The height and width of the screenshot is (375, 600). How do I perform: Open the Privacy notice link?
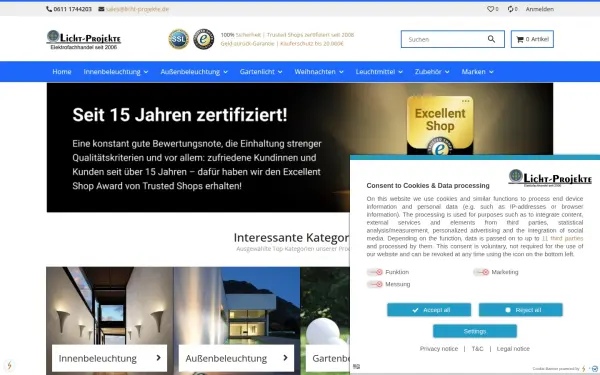439,349
